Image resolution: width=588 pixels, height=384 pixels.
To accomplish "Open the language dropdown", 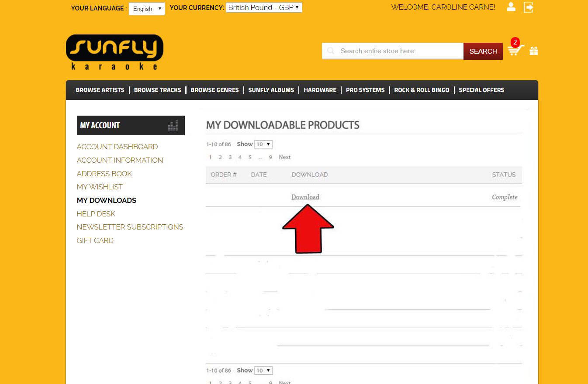I will coord(147,9).
